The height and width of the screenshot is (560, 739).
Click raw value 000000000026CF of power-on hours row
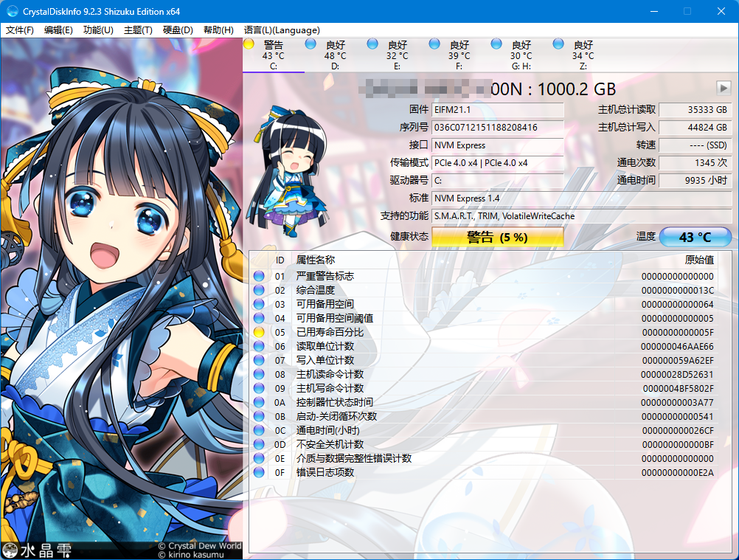(678, 430)
